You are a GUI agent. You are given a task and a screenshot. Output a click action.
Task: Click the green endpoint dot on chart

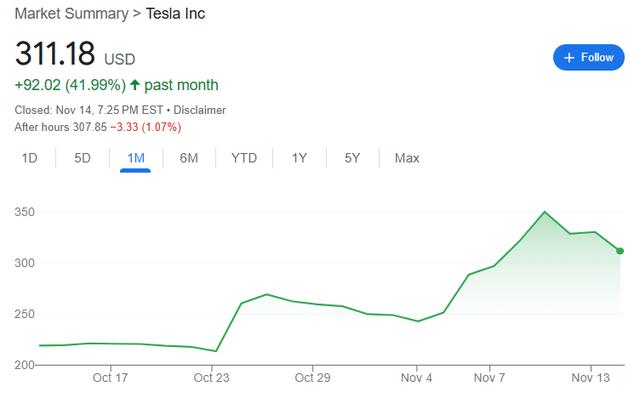(x=620, y=251)
